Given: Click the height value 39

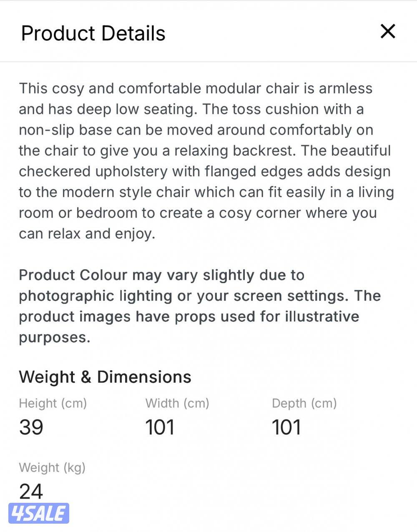Looking at the screenshot, I should pyautogui.click(x=31, y=427).
